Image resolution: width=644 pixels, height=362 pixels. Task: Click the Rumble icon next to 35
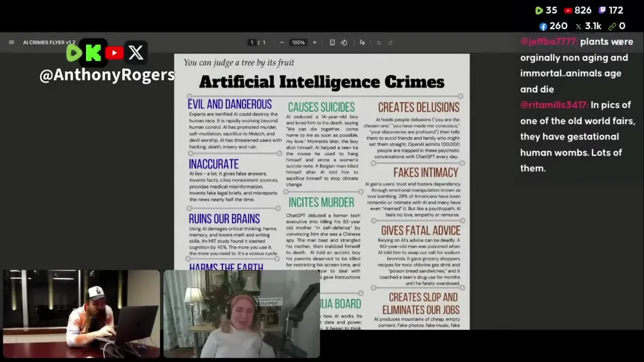pyautogui.click(x=539, y=11)
